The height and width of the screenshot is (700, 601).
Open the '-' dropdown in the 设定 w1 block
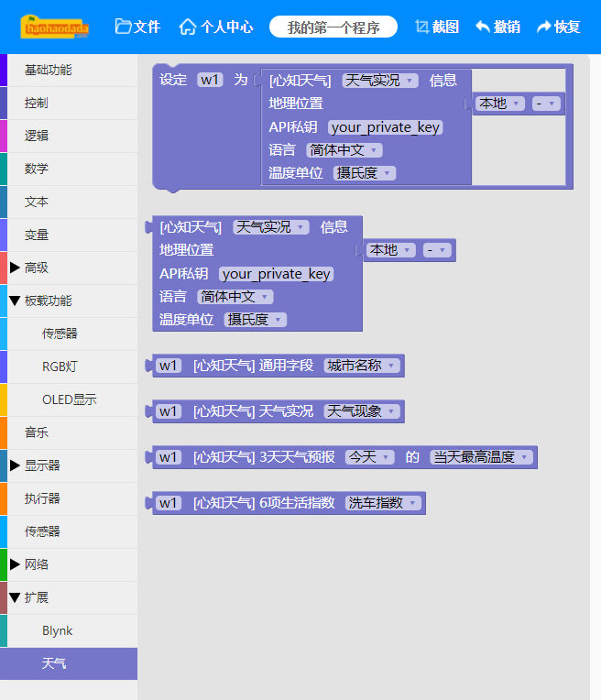[546, 104]
